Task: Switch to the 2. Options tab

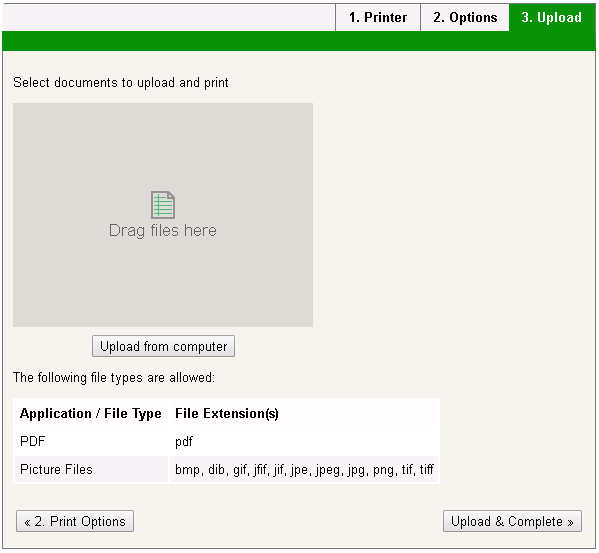Action: 465,18
